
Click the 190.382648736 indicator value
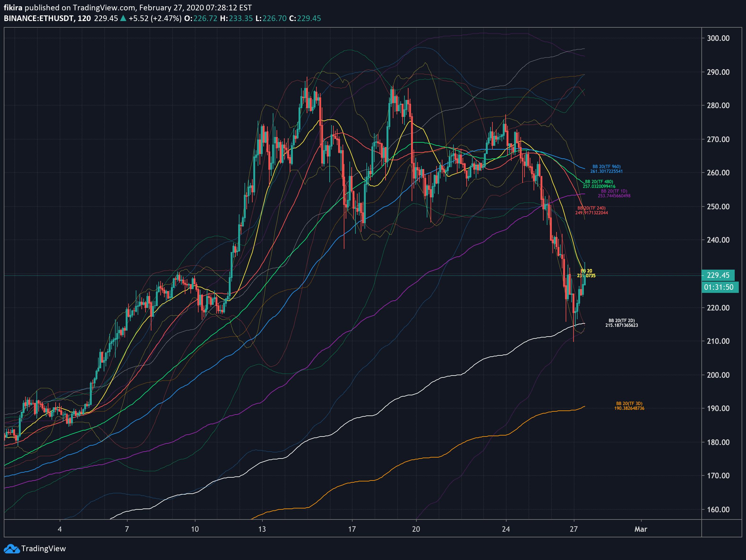point(629,409)
